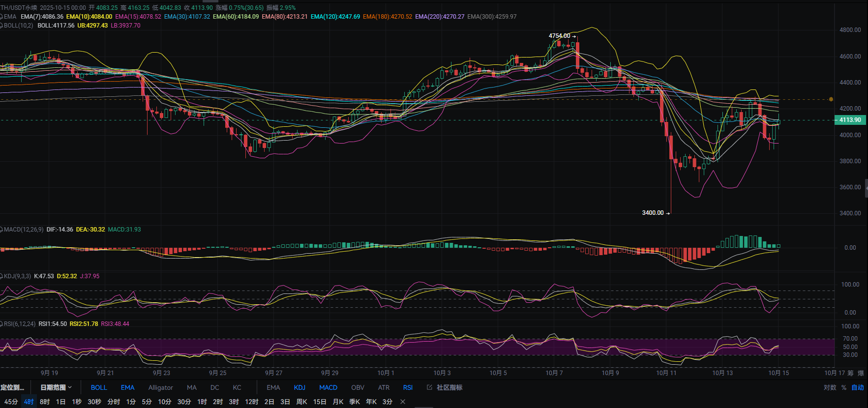
Task: Switch price scale to 对数 logarithmic
Action: (x=830, y=387)
